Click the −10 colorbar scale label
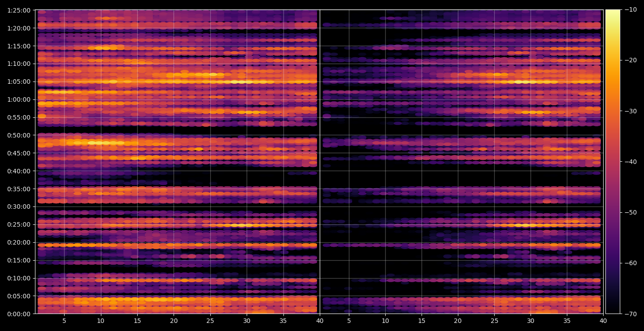The image size is (644, 331). tap(630, 10)
